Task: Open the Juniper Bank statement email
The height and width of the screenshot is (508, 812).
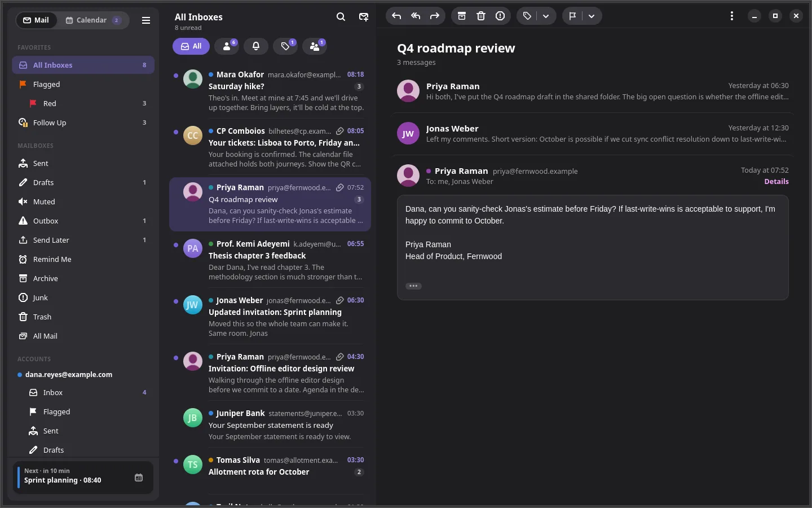Action: (270, 425)
